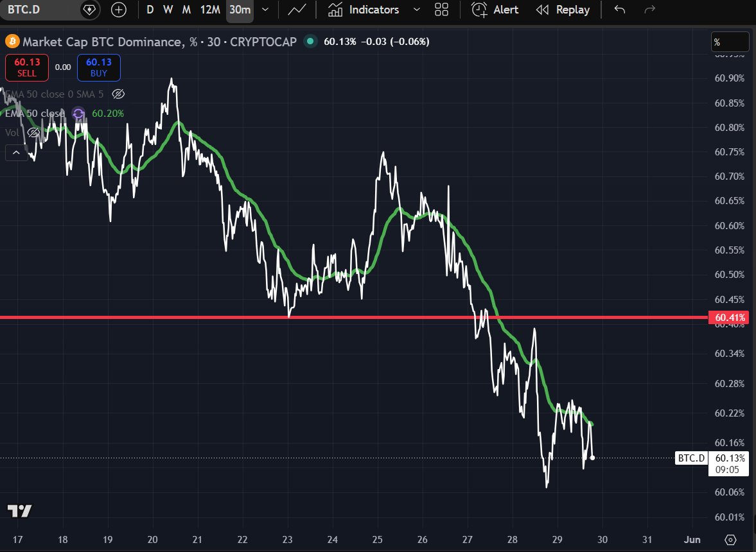Create an Alert
756x552 pixels.
(x=495, y=10)
